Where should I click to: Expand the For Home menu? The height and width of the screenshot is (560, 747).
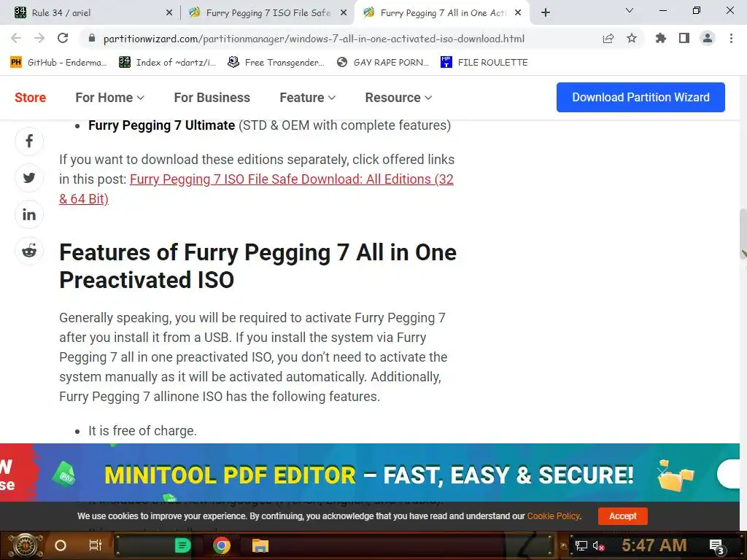point(109,98)
